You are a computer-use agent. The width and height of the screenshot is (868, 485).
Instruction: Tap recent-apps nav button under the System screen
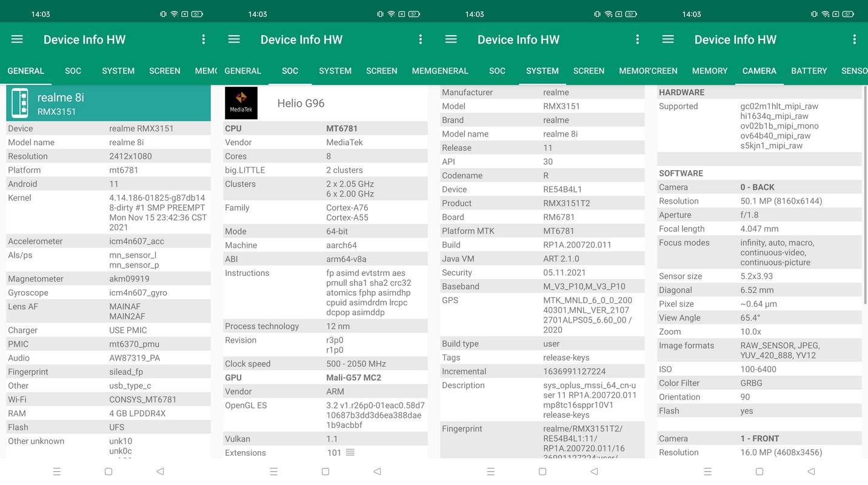[491, 471]
